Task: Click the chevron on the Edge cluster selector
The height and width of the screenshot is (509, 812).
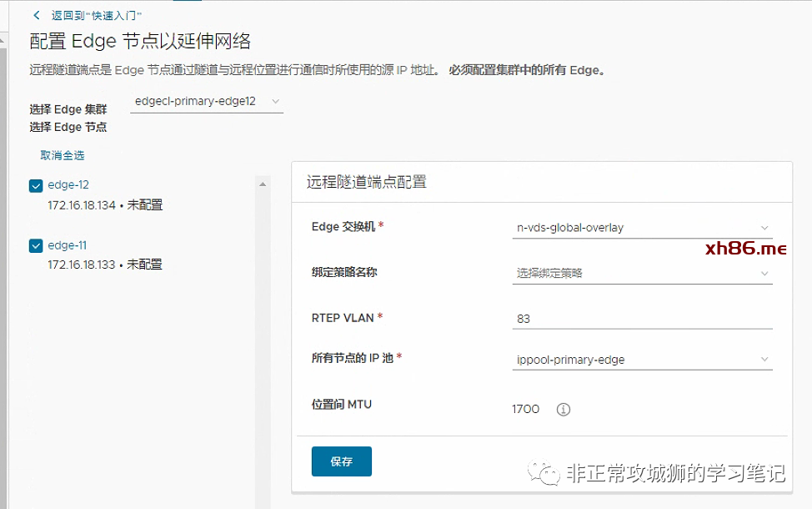Action: click(x=276, y=101)
